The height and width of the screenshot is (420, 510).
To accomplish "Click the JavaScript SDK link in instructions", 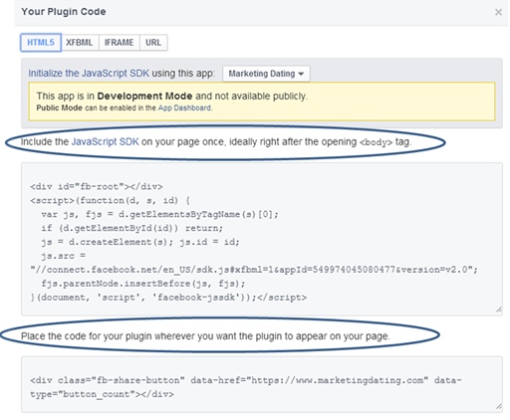I will point(106,141).
